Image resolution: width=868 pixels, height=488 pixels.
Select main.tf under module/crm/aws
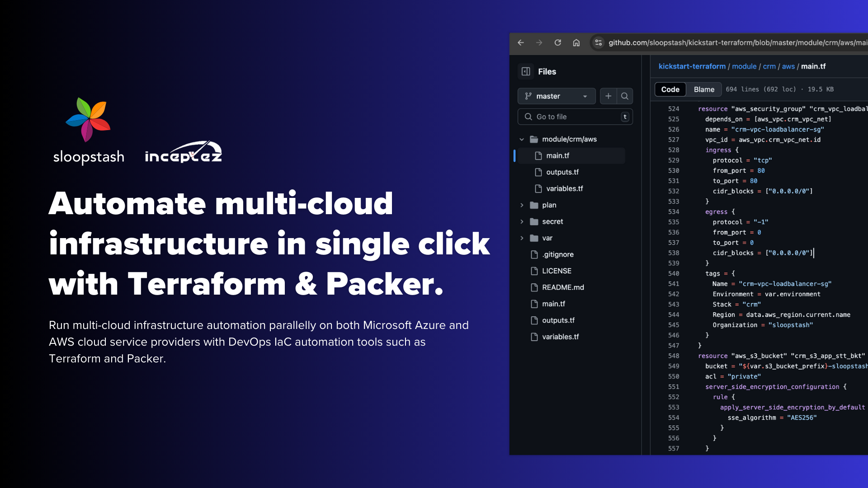[571, 155]
